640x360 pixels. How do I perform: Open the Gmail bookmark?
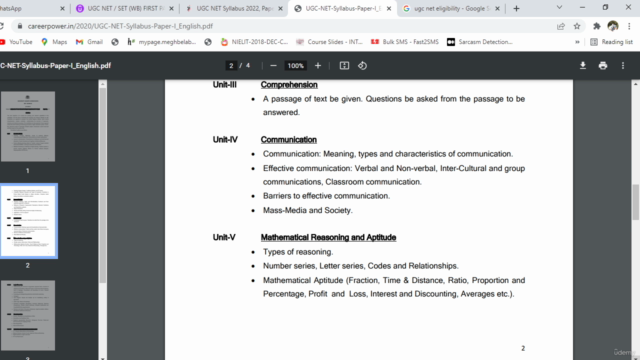(89, 42)
